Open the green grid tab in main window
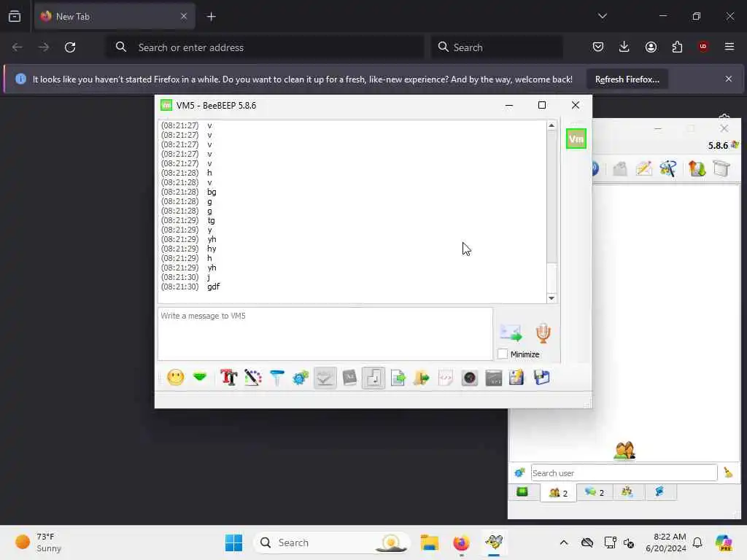Viewport: 747px width, 560px height. (522, 492)
